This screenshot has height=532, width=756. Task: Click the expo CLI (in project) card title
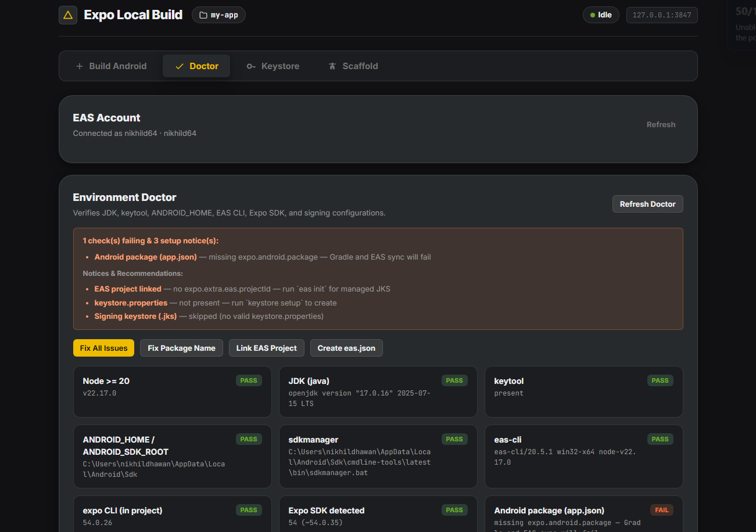[x=123, y=511]
